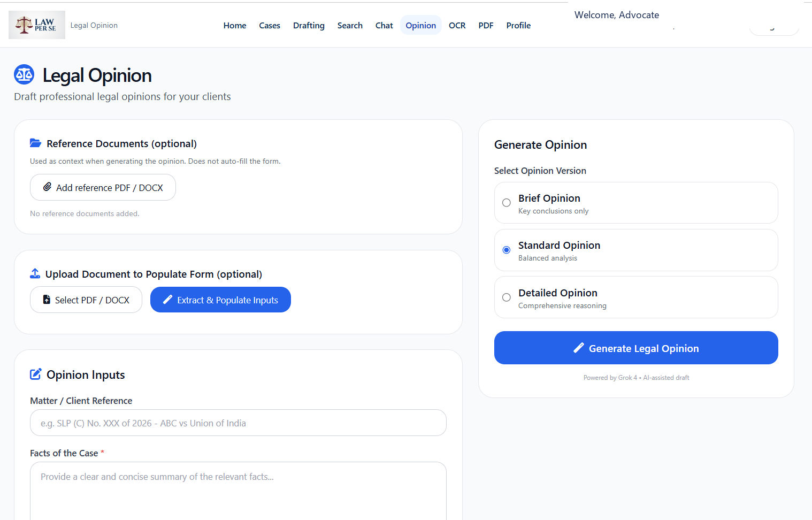Click 'No reference documents added.' text

click(x=85, y=213)
